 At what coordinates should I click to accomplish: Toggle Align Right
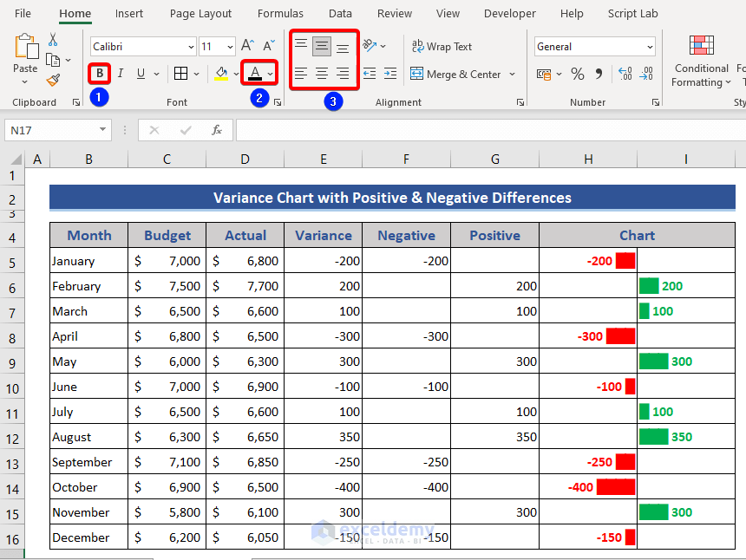[343, 73]
